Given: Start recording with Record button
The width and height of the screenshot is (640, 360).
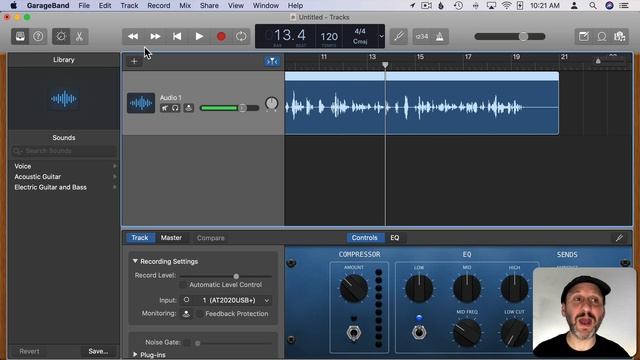Looking at the screenshot, I should click(x=221, y=36).
